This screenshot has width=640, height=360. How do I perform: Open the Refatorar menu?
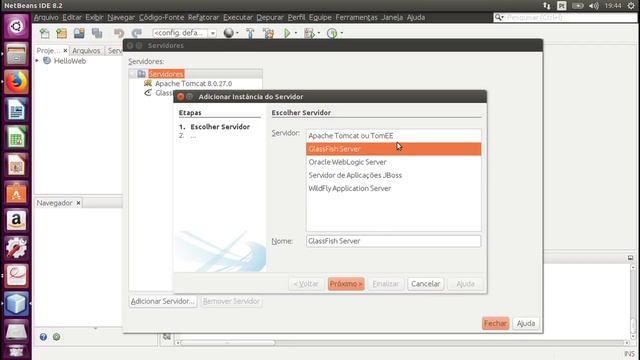[204, 18]
